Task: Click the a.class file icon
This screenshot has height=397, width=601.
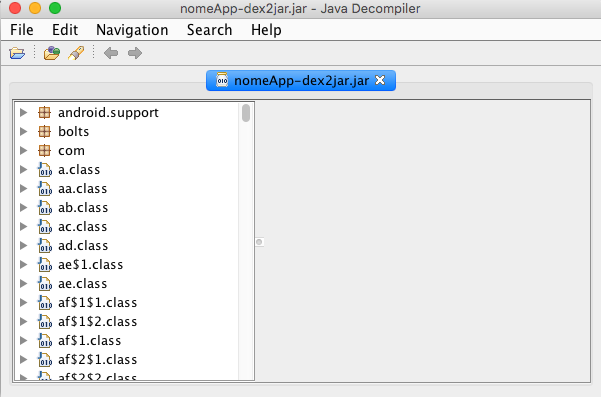Action: pos(45,169)
